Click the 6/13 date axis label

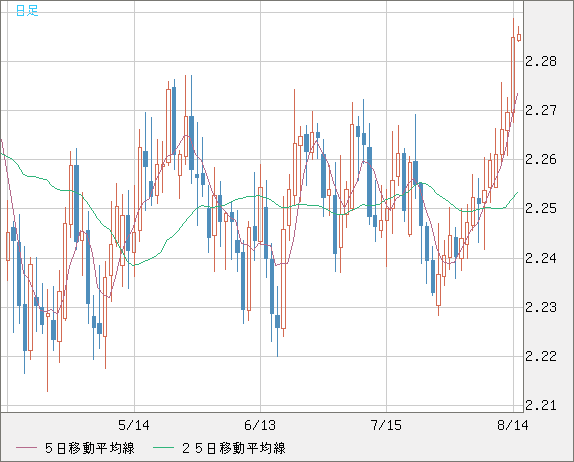point(260,425)
